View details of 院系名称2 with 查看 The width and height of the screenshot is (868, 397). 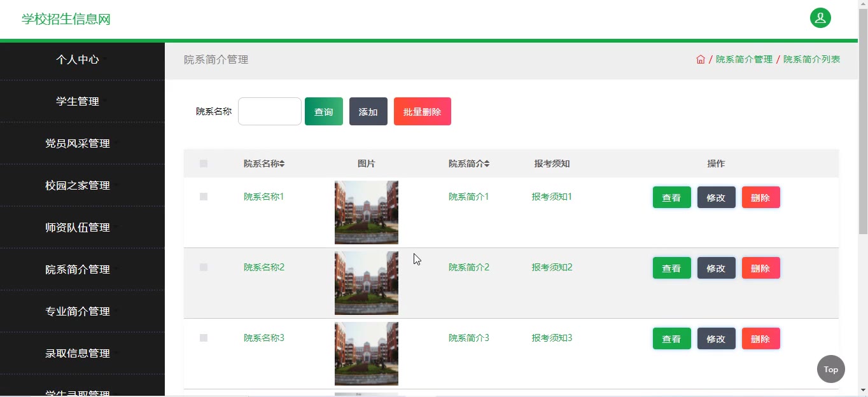(x=672, y=268)
